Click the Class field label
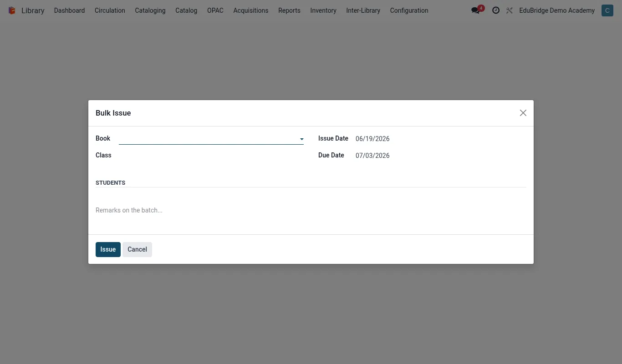Image resolution: width=622 pixels, height=364 pixels. [103, 155]
